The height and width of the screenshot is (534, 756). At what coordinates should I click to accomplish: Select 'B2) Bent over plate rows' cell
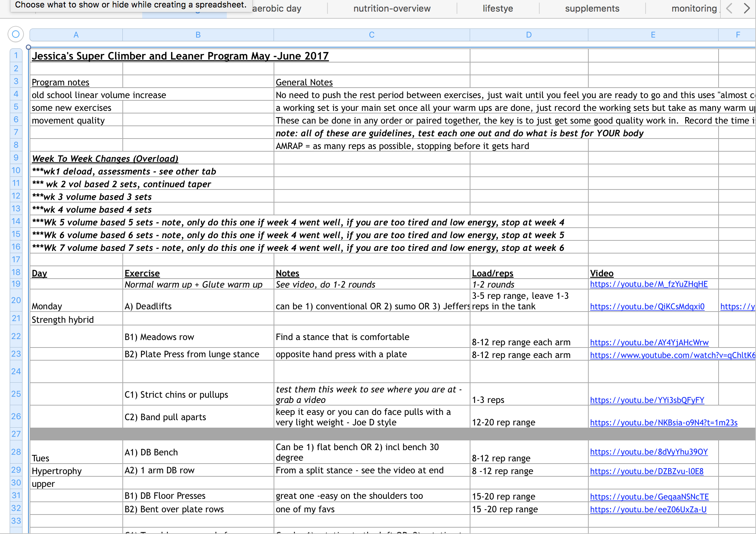coord(198,509)
